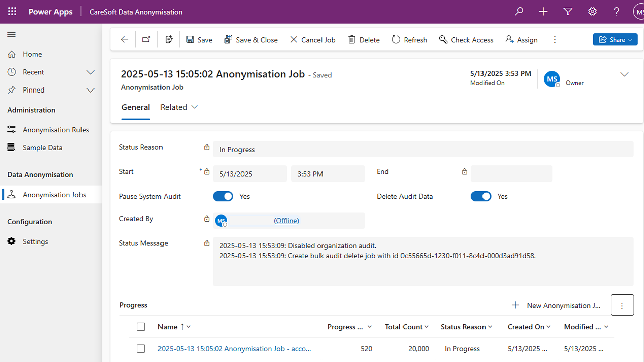Screen dimensions: 644x362
Task: Click the Start date input field
Action: [x=250, y=174]
